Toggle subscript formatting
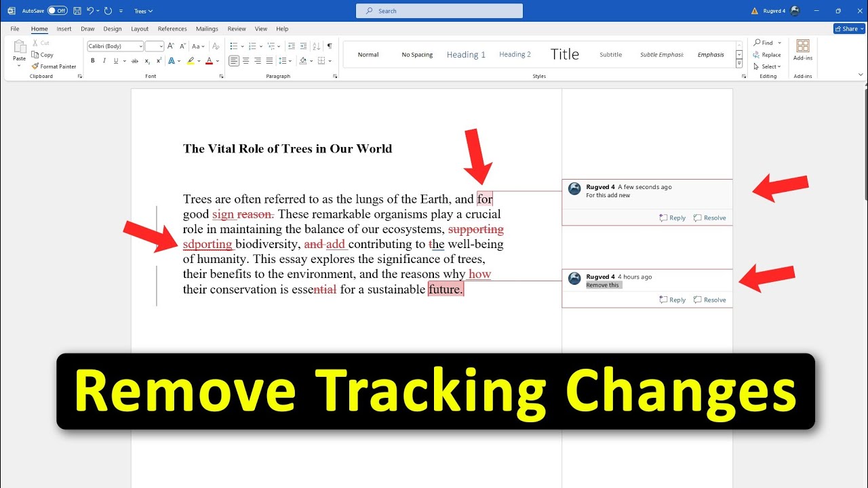 147,61
